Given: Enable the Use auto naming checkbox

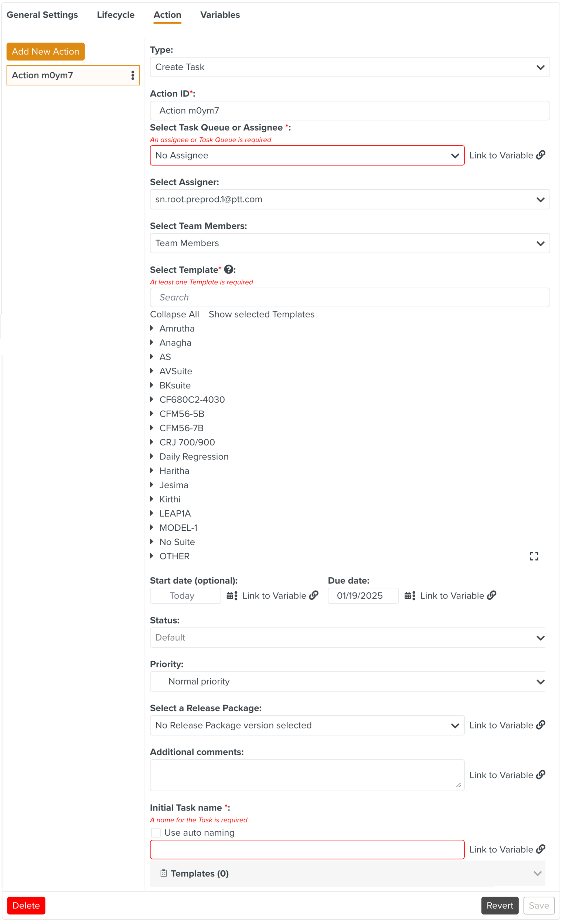Looking at the screenshot, I should [x=156, y=832].
